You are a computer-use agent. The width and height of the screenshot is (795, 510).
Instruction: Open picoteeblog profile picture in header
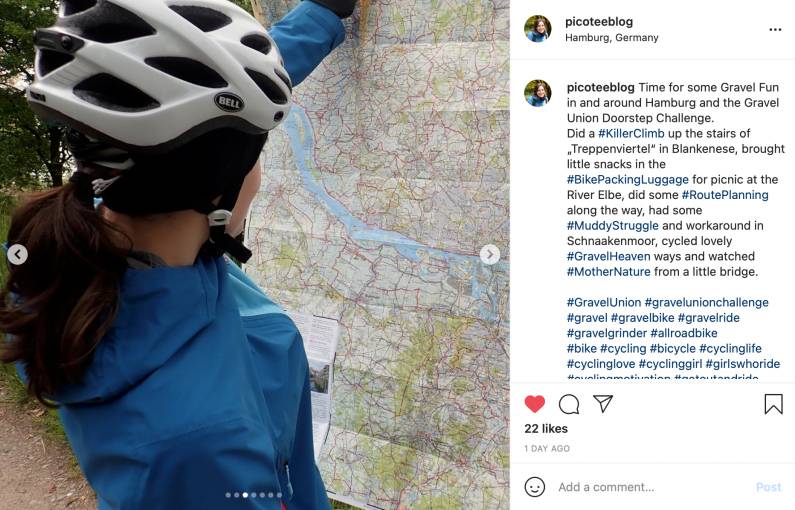[x=537, y=28]
